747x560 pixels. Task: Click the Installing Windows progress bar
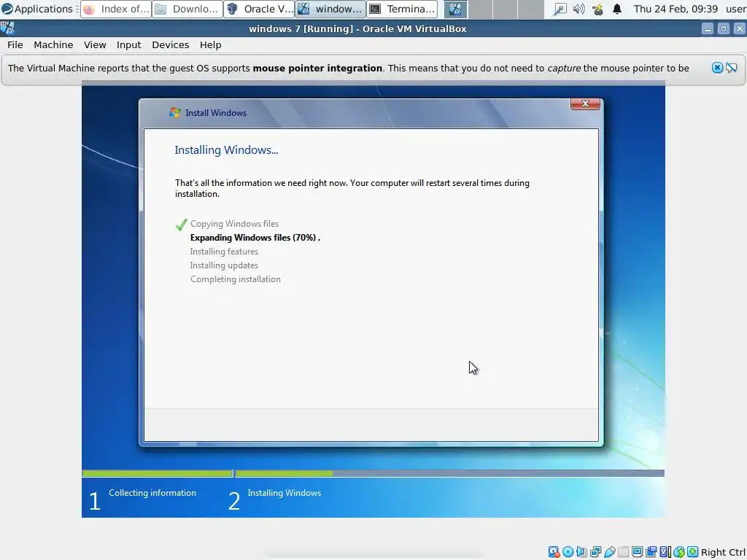(x=449, y=473)
